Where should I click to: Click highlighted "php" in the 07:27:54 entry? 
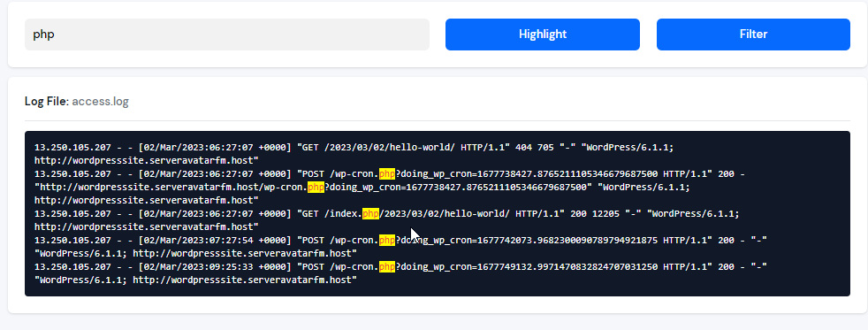tap(387, 241)
